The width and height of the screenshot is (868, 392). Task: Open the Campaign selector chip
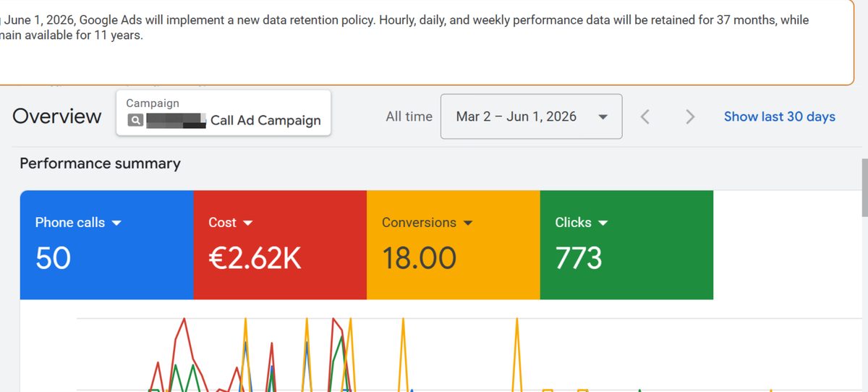pos(224,112)
